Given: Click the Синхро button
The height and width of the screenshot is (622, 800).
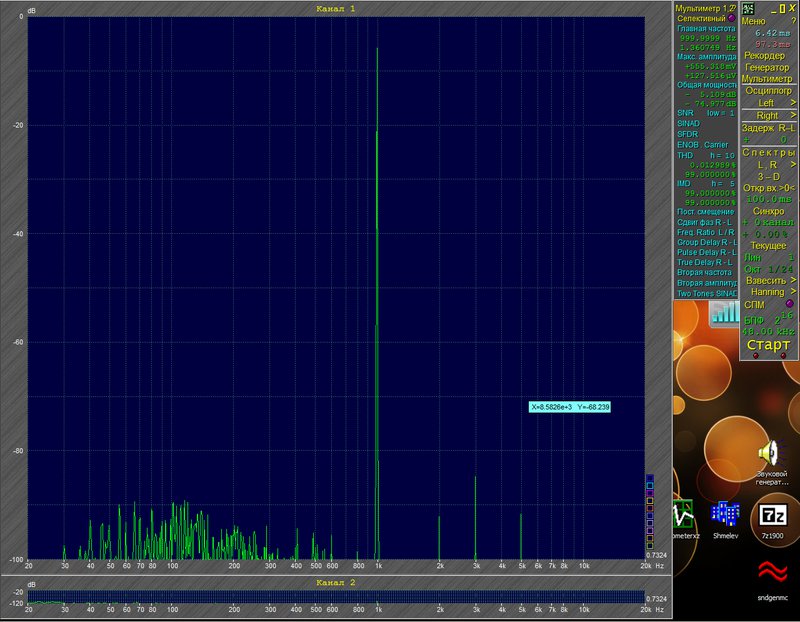Looking at the screenshot, I should [x=768, y=211].
